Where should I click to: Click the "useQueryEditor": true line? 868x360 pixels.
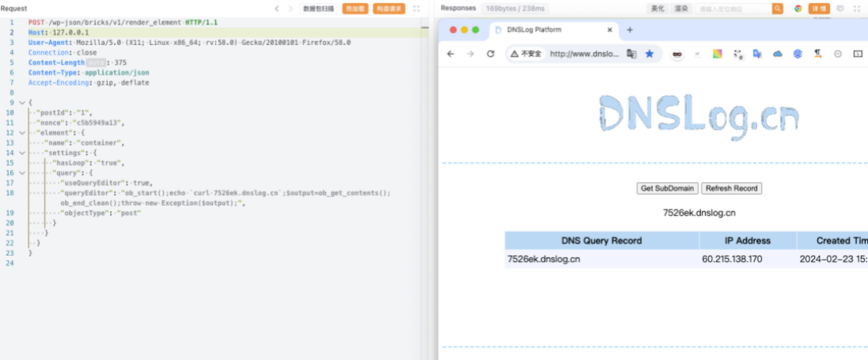coord(106,183)
